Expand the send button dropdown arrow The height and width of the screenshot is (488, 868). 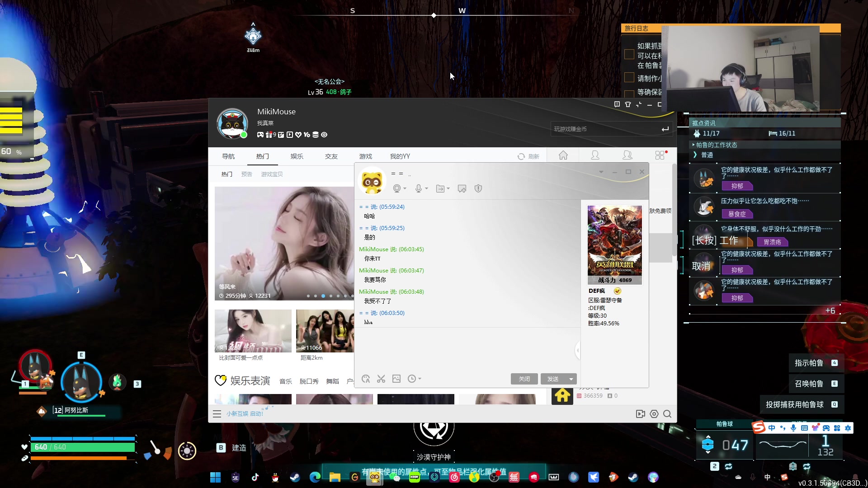tap(571, 379)
